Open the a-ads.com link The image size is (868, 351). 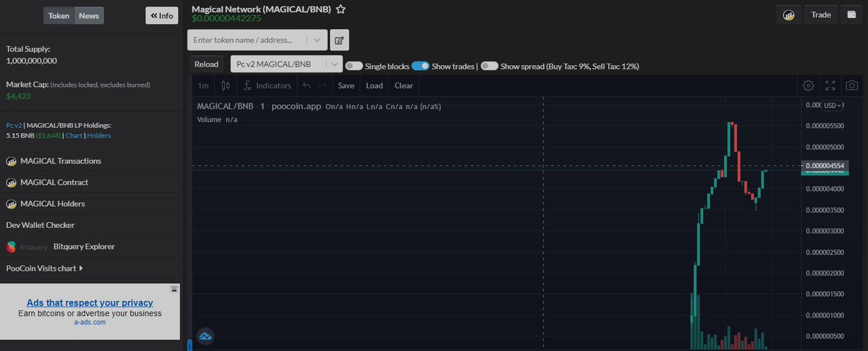tap(90, 322)
